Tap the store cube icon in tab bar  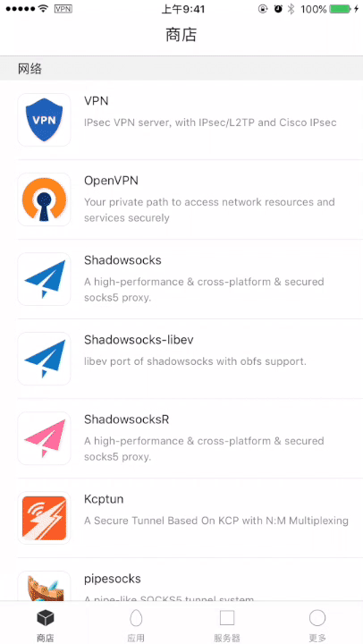(46, 617)
